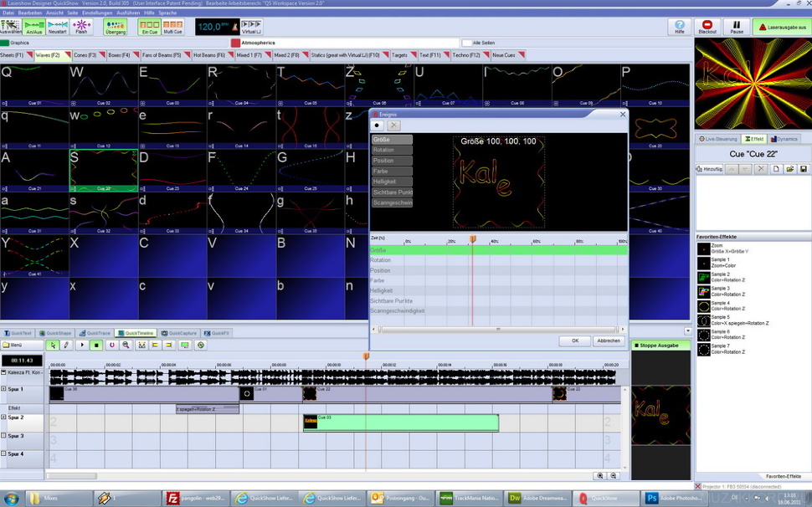812x507 pixels.
Task: Open the Einstellungen menu
Action: 98,13
